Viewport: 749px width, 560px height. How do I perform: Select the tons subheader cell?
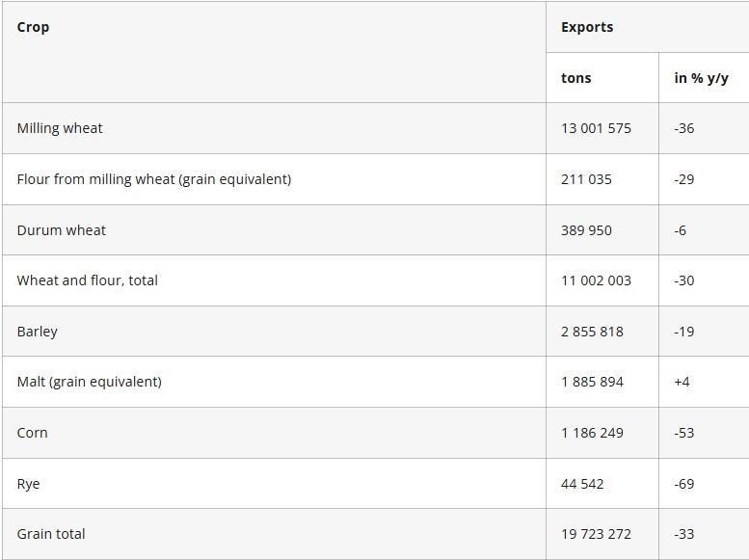click(576, 78)
